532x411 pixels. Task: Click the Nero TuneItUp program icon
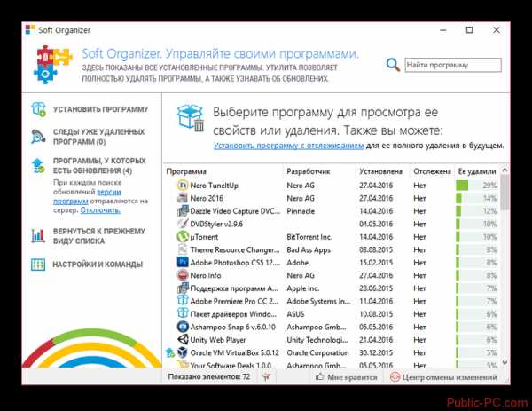point(183,186)
